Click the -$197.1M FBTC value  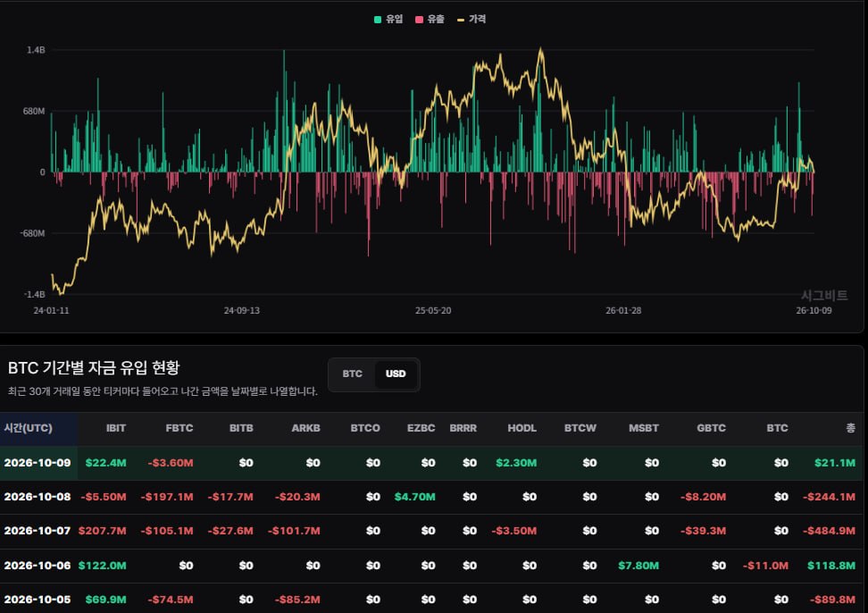coord(167,497)
